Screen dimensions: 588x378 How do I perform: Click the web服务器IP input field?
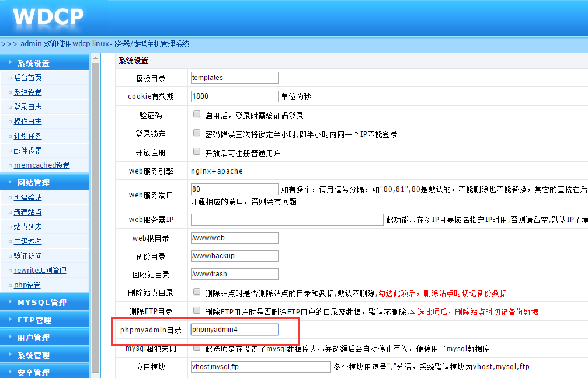pos(287,220)
